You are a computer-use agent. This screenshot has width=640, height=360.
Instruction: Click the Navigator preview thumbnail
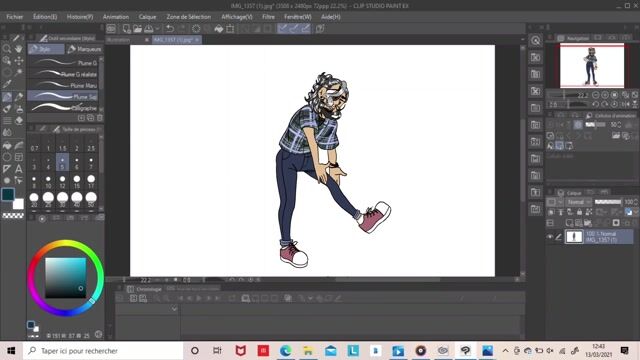[x=591, y=65]
